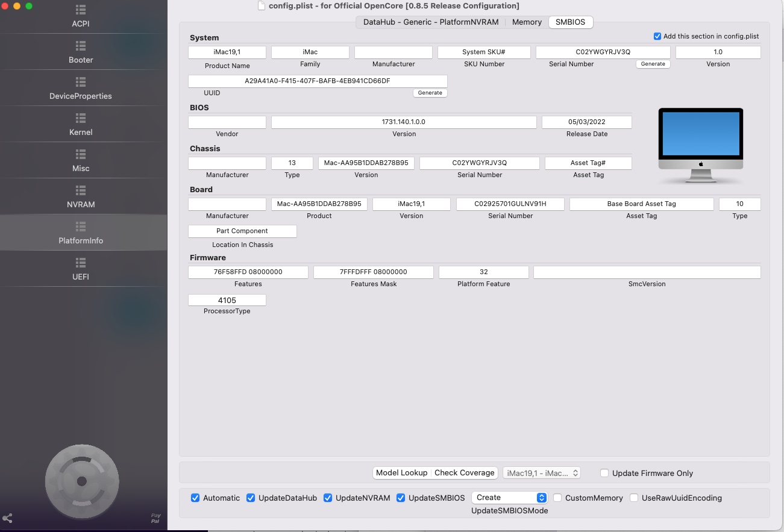784x532 pixels.
Task: Click the Chassis Type field 13
Action: click(x=292, y=163)
